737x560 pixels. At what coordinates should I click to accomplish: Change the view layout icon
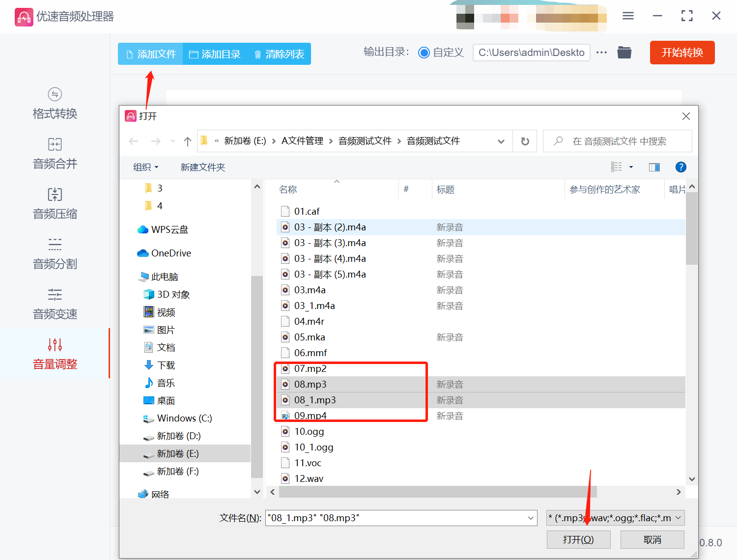pos(617,167)
